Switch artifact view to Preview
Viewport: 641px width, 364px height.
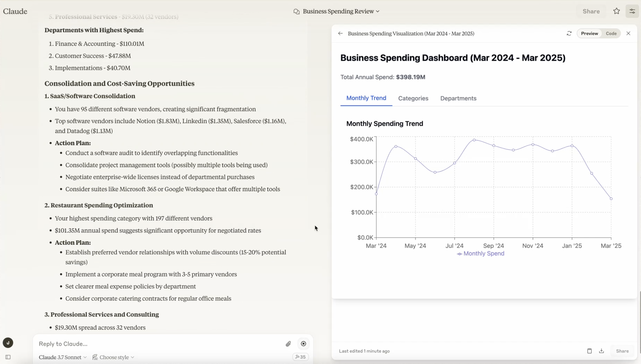(589, 33)
